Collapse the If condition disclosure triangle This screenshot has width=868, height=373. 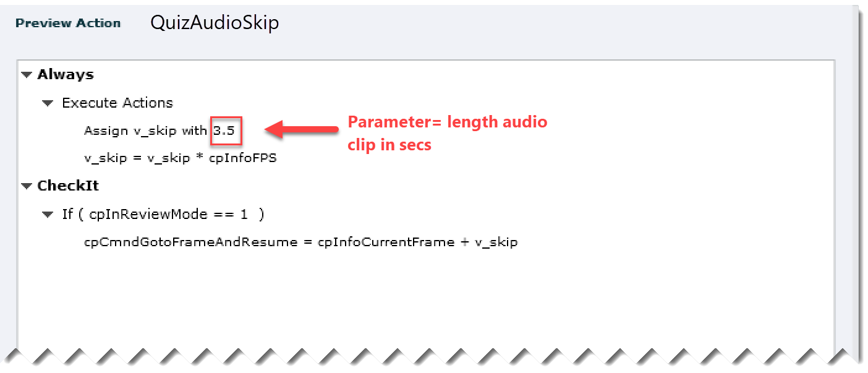(48, 215)
